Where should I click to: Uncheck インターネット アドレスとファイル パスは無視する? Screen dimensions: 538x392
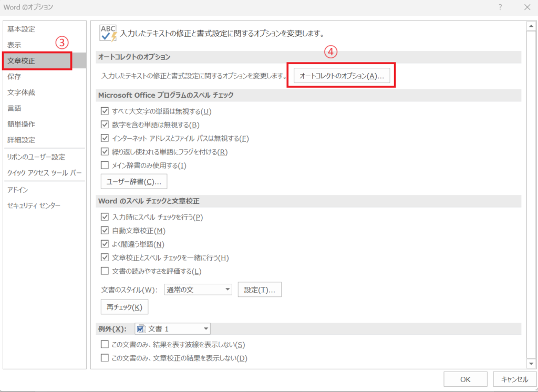(105, 138)
